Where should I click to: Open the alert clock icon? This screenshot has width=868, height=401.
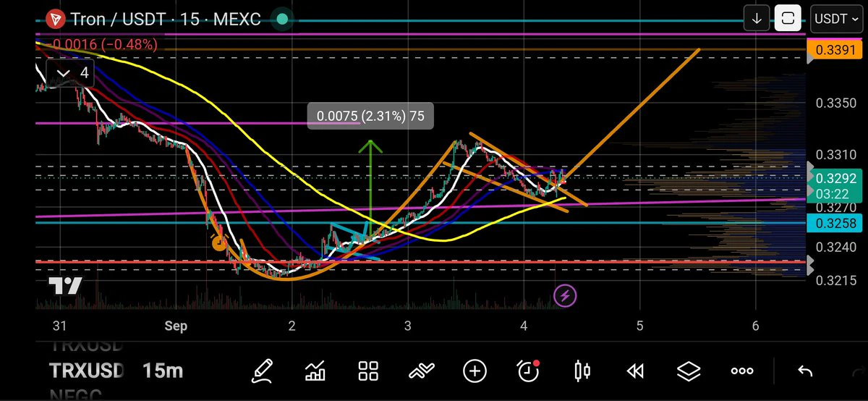click(529, 371)
